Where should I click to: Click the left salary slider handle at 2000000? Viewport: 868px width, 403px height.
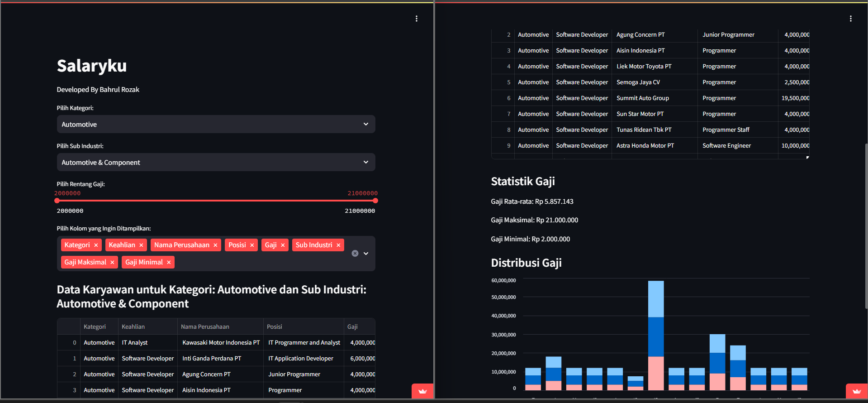(57, 201)
